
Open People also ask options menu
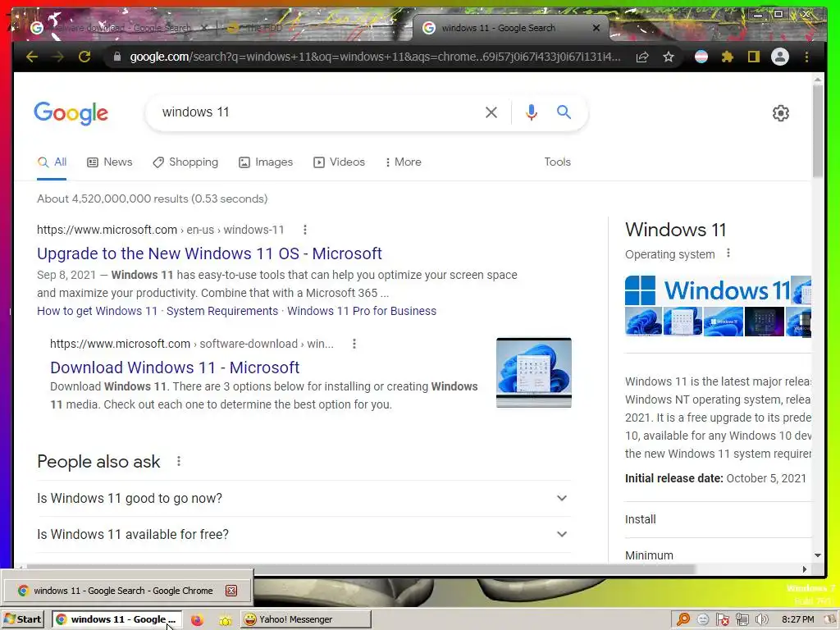(x=178, y=461)
